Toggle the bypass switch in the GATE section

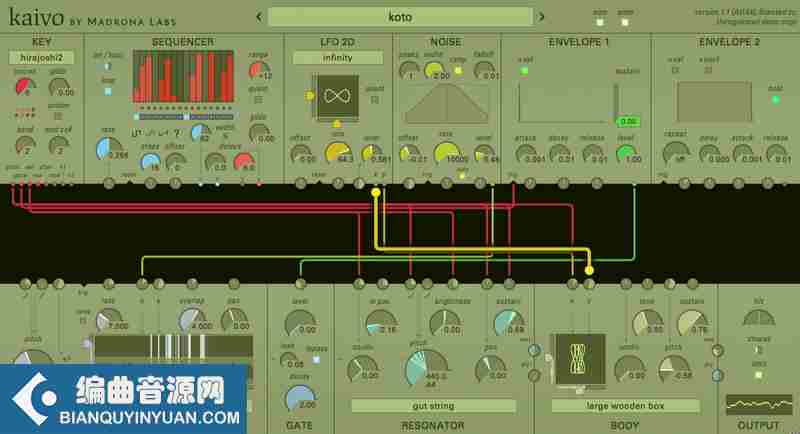(316, 360)
